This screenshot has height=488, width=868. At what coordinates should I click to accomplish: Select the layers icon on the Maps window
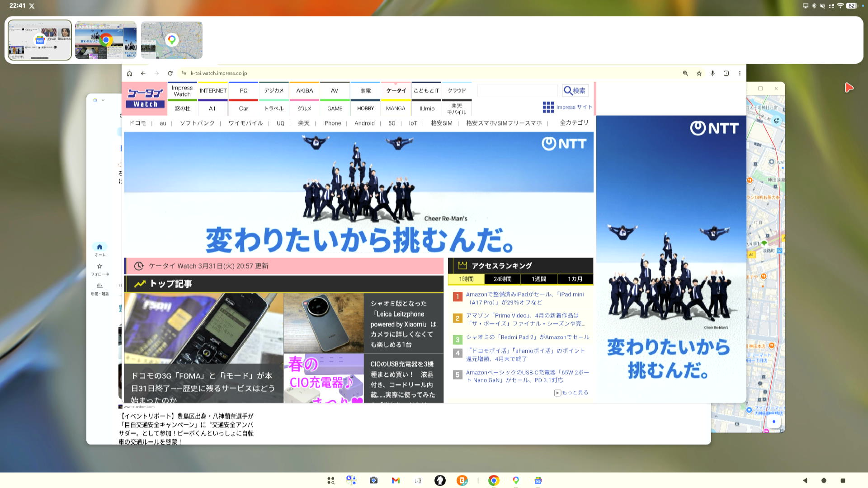(x=776, y=121)
